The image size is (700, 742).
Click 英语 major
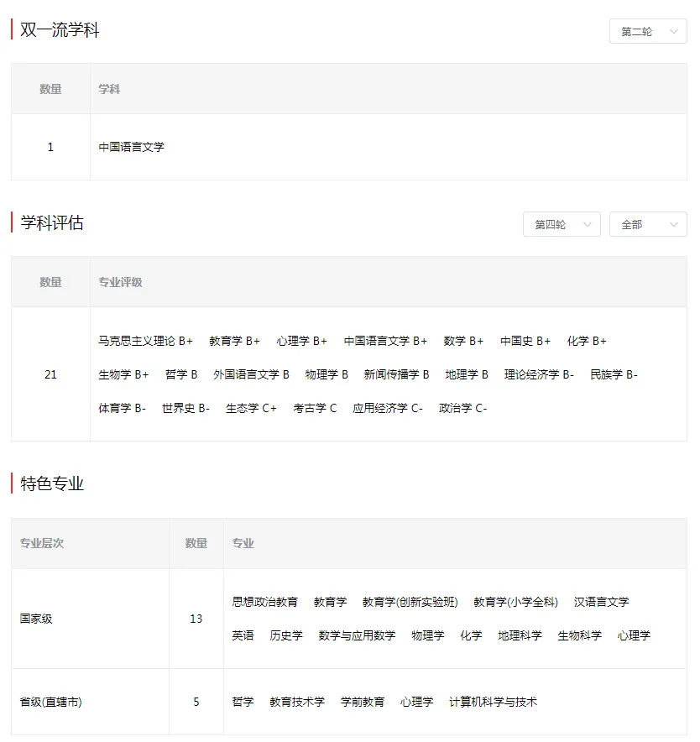[x=243, y=635]
